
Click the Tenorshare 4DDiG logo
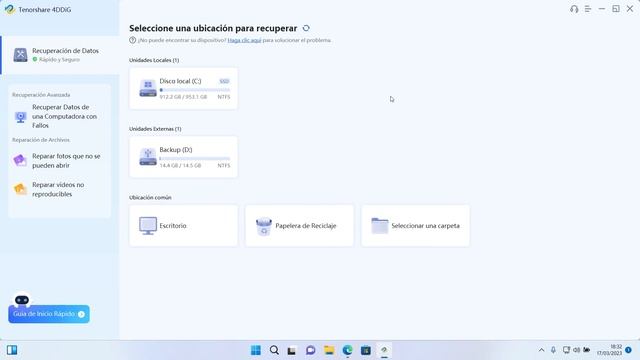pyautogui.click(x=10, y=9)
